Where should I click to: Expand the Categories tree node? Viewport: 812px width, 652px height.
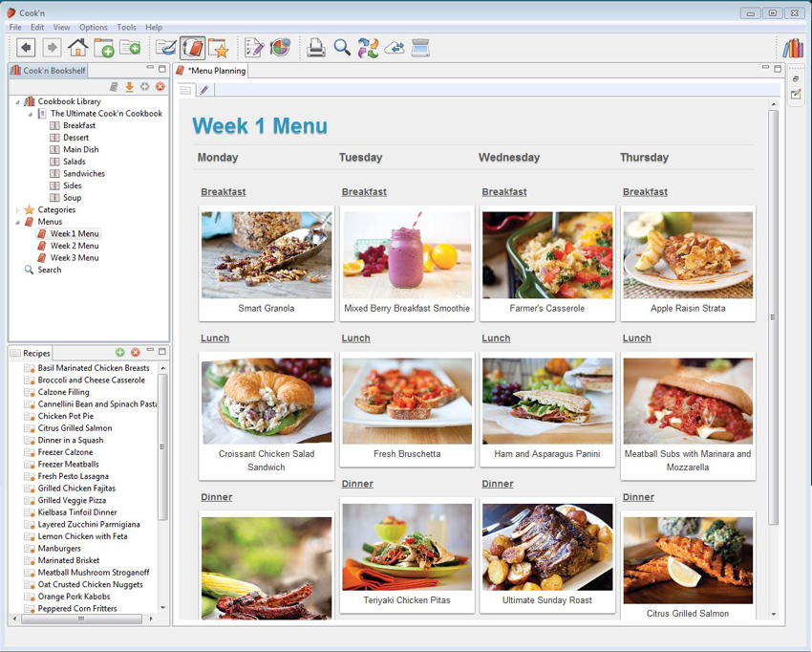point(17,210)
